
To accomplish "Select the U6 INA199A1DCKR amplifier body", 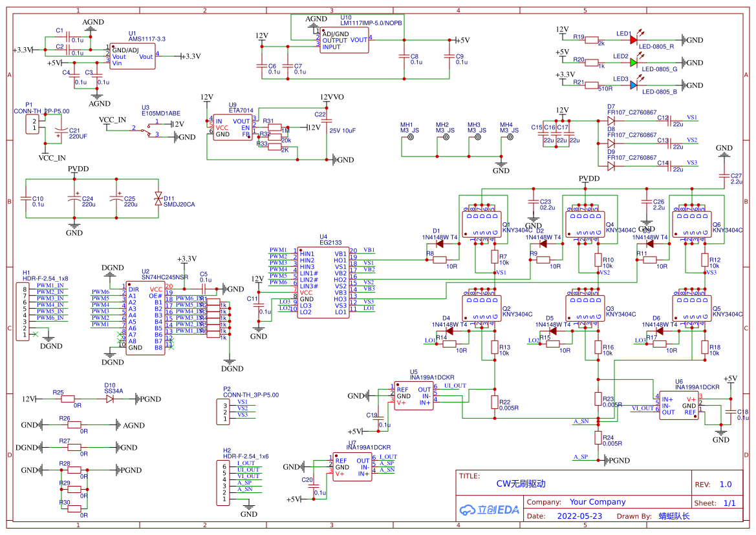I will (679, 406).
